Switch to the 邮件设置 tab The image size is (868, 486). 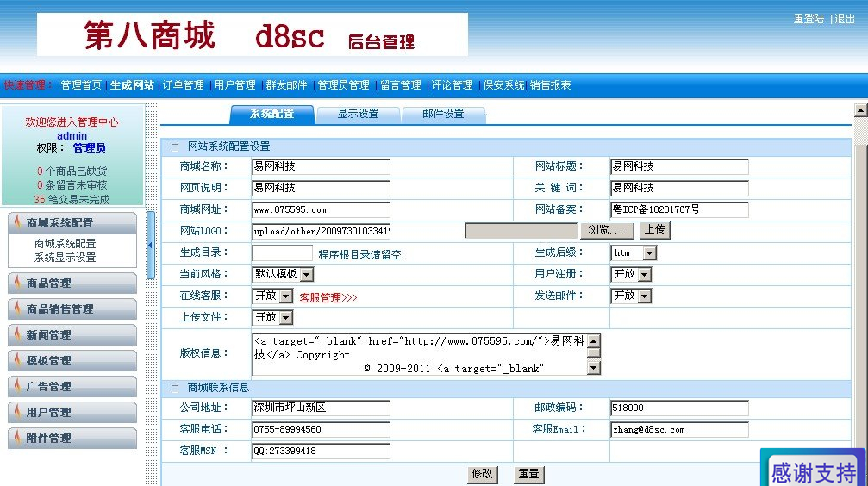(x=443, y=114)
